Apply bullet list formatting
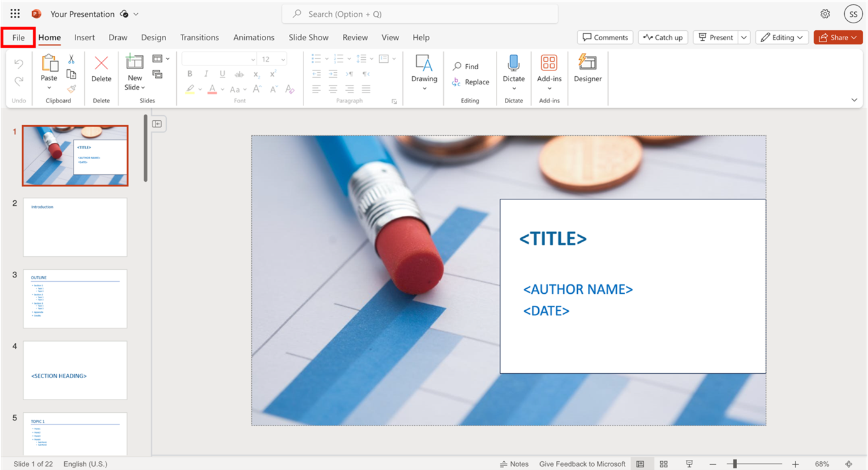The height and width of the screenshot is (470, 868). pos(315,59)
